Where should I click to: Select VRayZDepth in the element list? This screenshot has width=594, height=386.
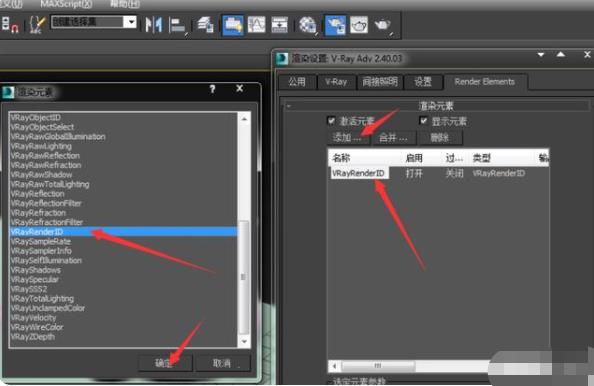tap(33, 337)
